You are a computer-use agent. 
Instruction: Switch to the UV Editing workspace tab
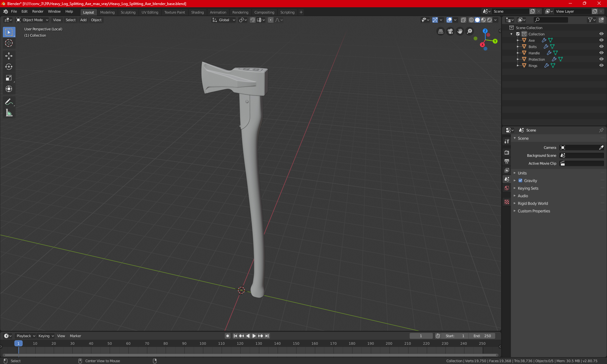150,12
